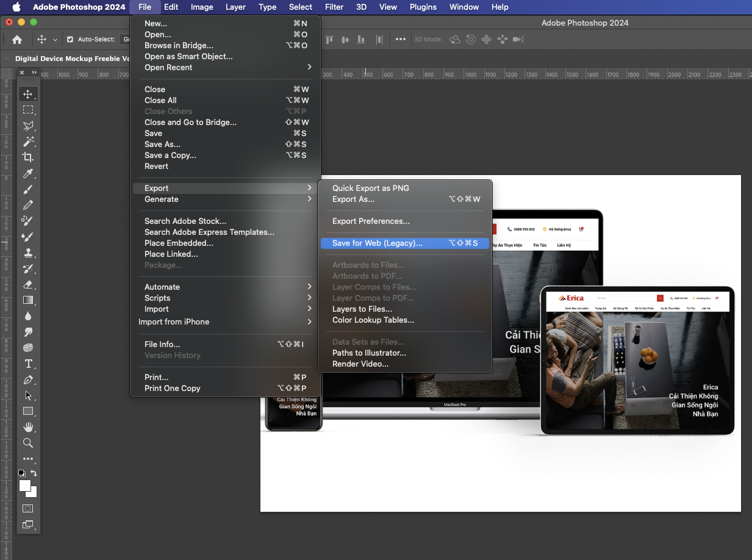Click the Home icon in options bar
Screen dimensions: 752x560
click(17, 40)
